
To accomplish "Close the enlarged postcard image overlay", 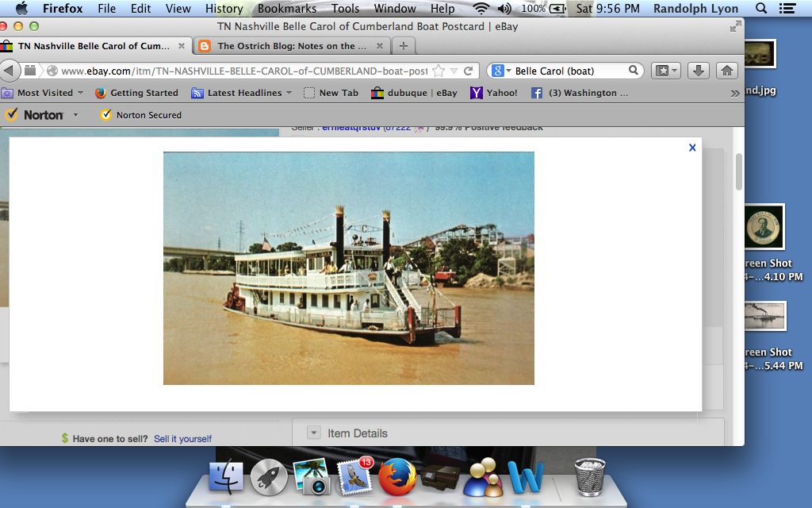I will tap(692, 148).
